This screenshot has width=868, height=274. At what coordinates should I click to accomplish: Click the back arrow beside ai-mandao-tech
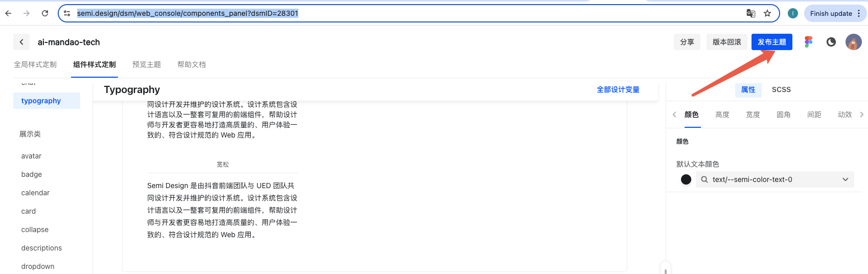coord(21,42)
